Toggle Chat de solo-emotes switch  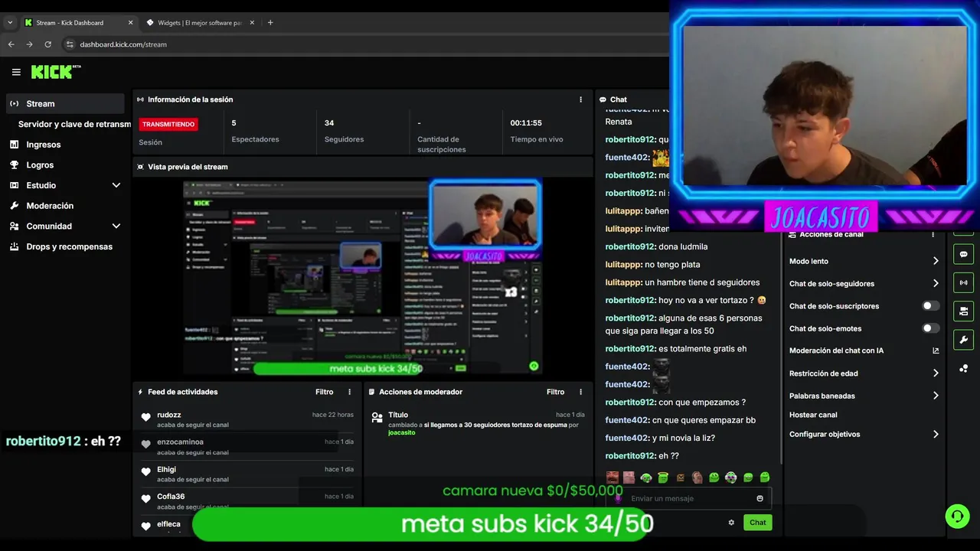click(930, 328)
